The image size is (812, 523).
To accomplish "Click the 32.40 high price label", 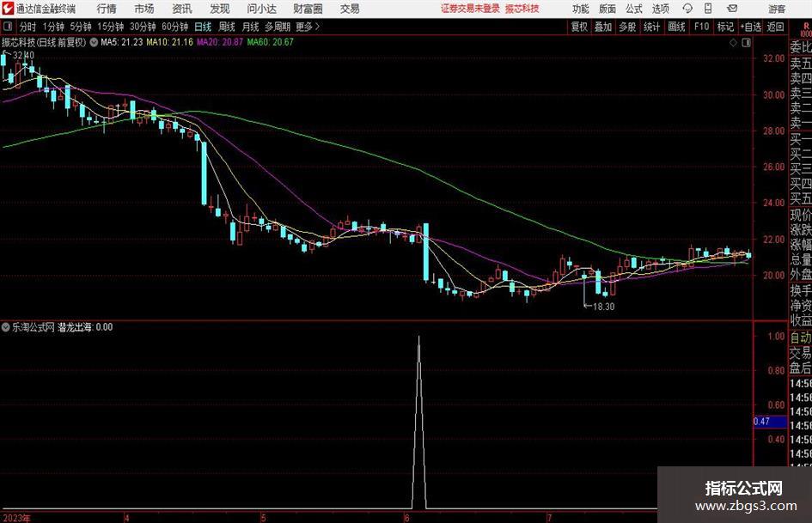I will pyautogui.click(x=23, y=56).
